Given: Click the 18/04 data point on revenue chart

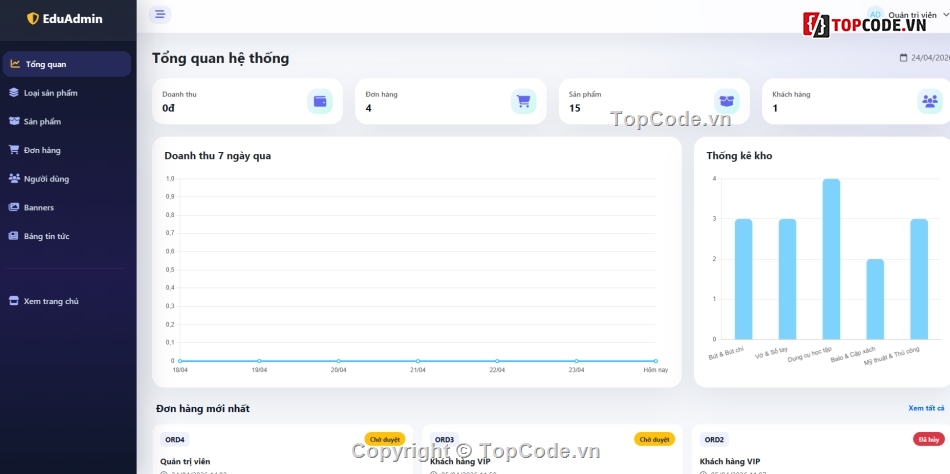Looking at the screenshot, I should 180,361.
